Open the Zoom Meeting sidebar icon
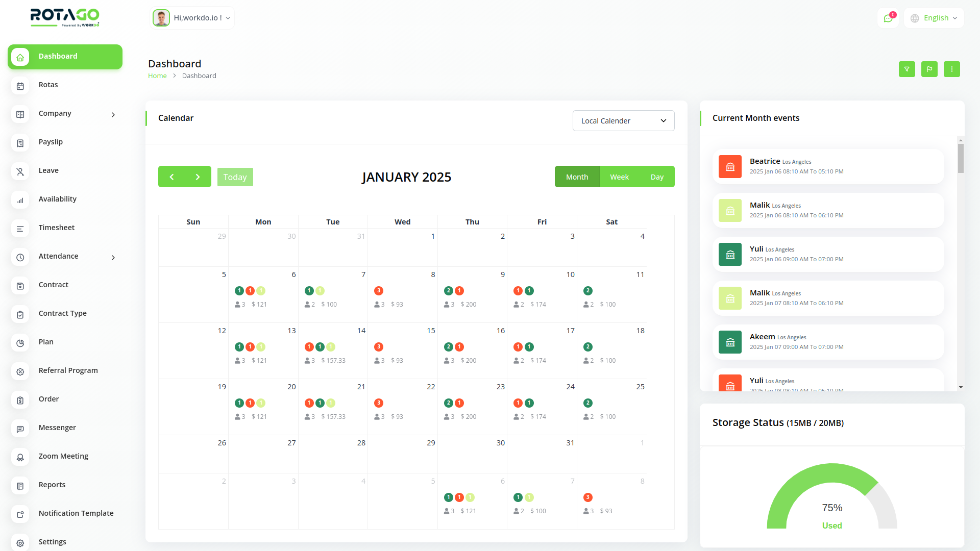This screenshot has width=980, height=551. point(20,458)
